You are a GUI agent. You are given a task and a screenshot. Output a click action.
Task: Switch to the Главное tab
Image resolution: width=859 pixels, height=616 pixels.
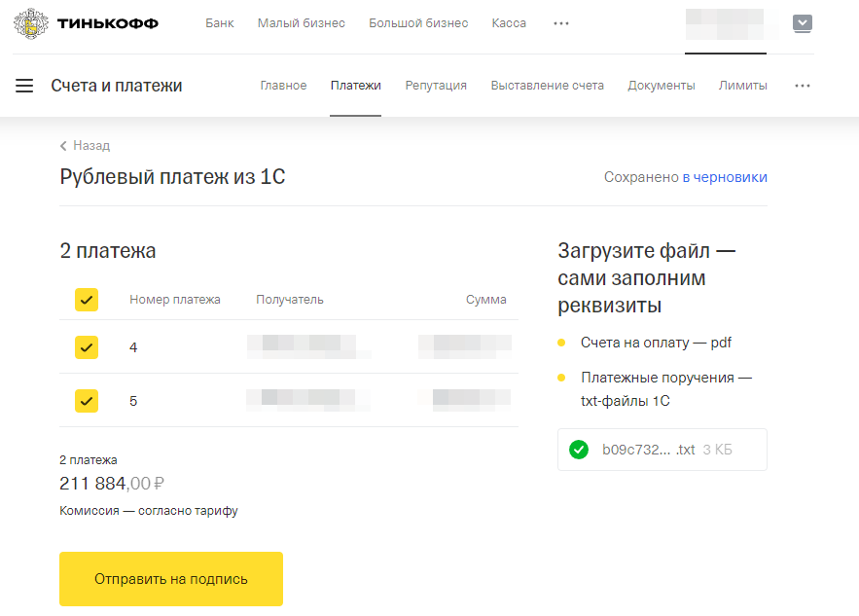pos(283,86)
